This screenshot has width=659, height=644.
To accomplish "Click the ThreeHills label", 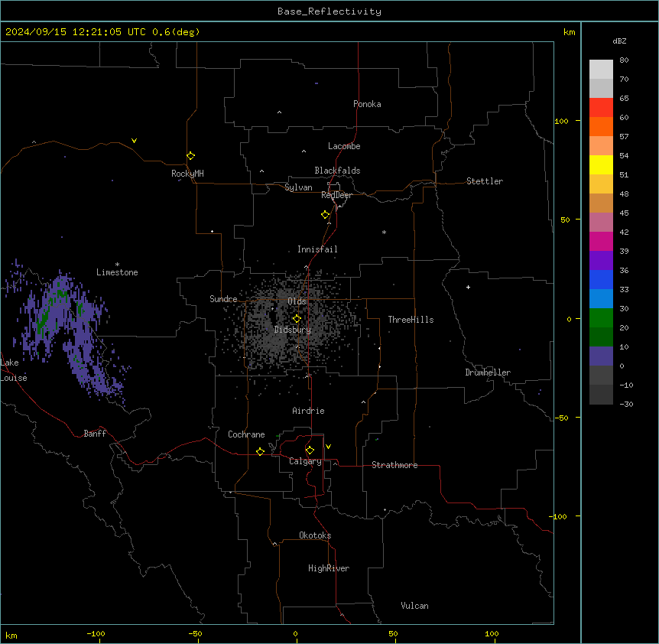I will (411, 320).
